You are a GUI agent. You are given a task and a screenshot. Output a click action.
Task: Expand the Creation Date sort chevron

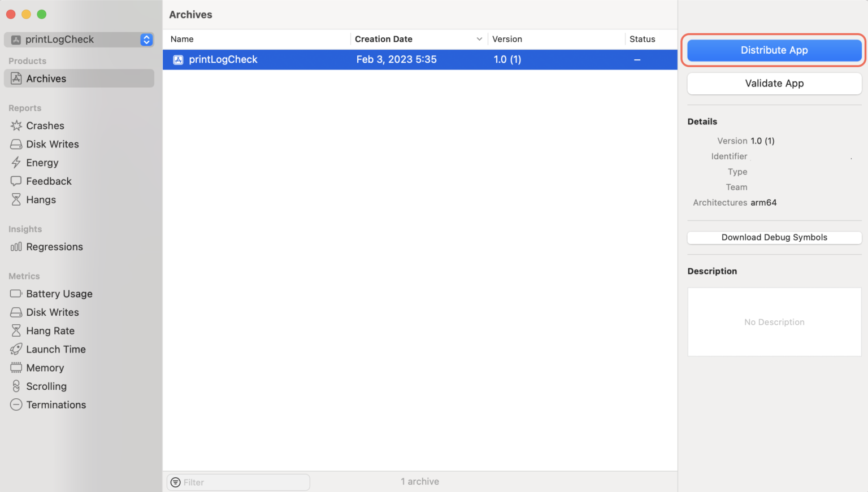480,39
